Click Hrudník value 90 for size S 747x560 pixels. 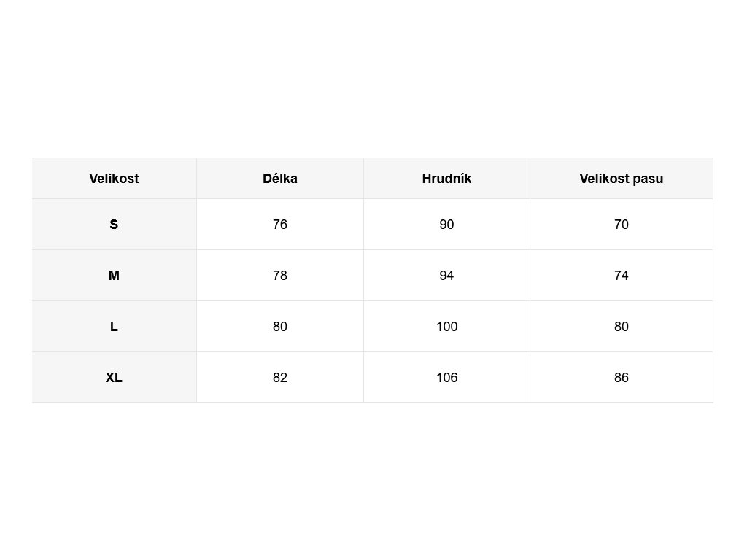click(446, 225)
